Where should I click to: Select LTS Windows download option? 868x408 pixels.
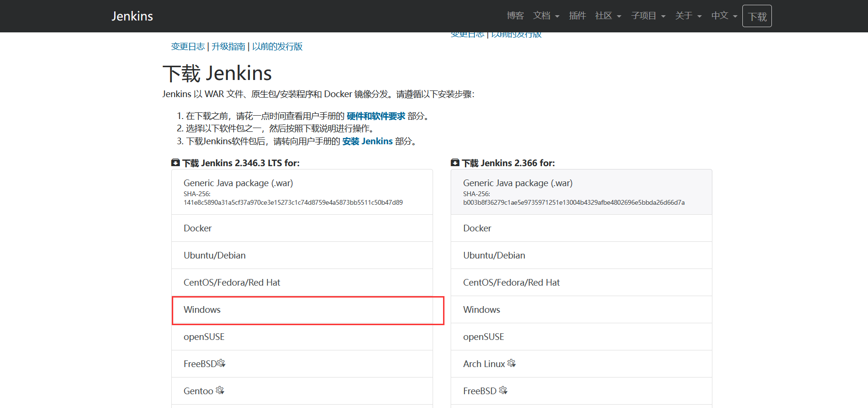pos(302,309)
